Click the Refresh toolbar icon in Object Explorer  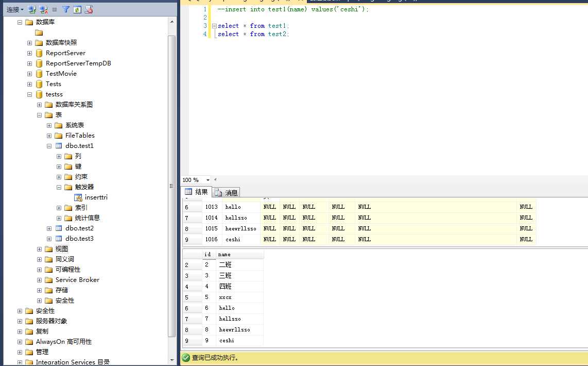pyautogui.click(x=77, y=9)
